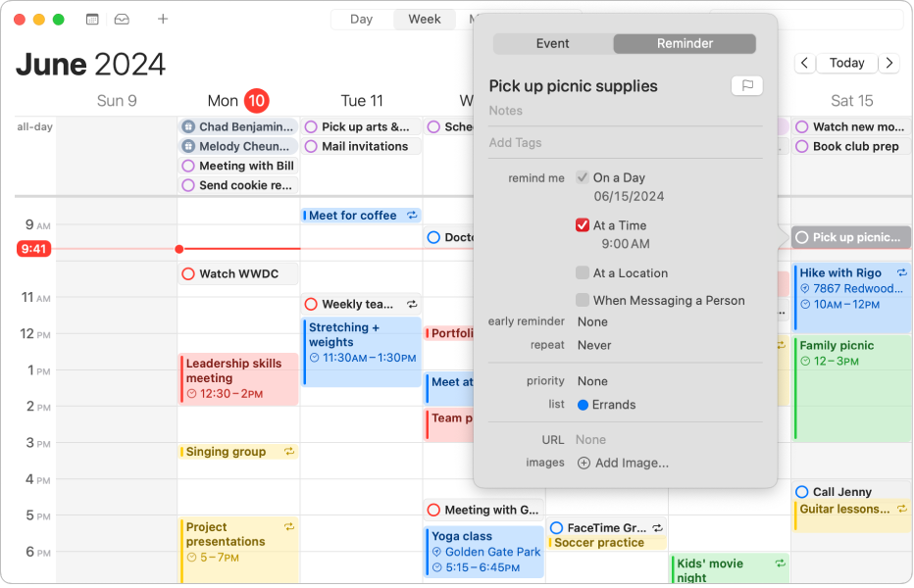
Task: Switch to the Event tab
Action: [553, 44]
